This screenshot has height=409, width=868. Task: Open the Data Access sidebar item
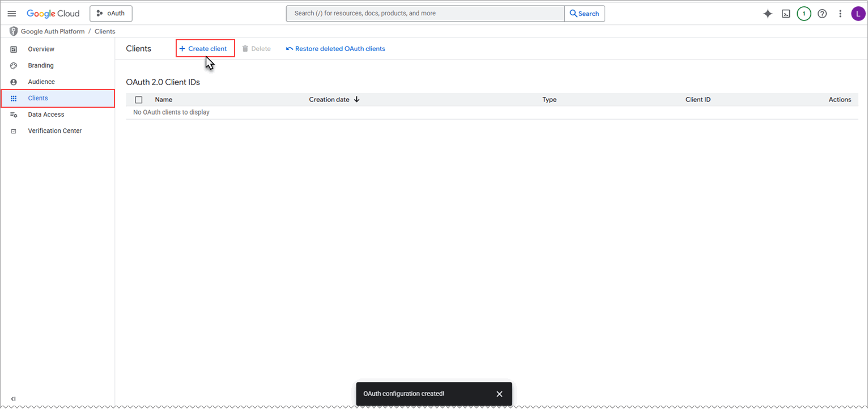(x=57, y=115)
